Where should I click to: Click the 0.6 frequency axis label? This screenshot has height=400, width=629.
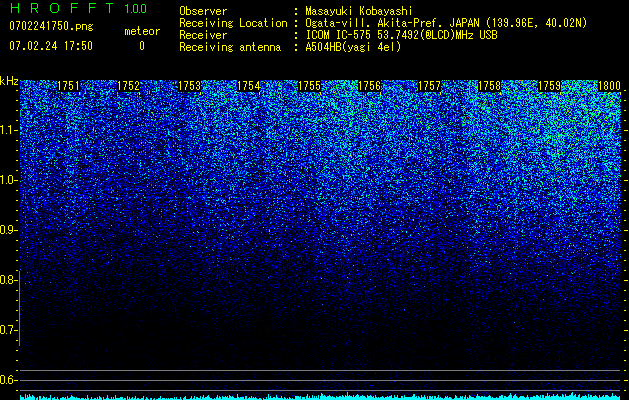[x=8, y=380]
